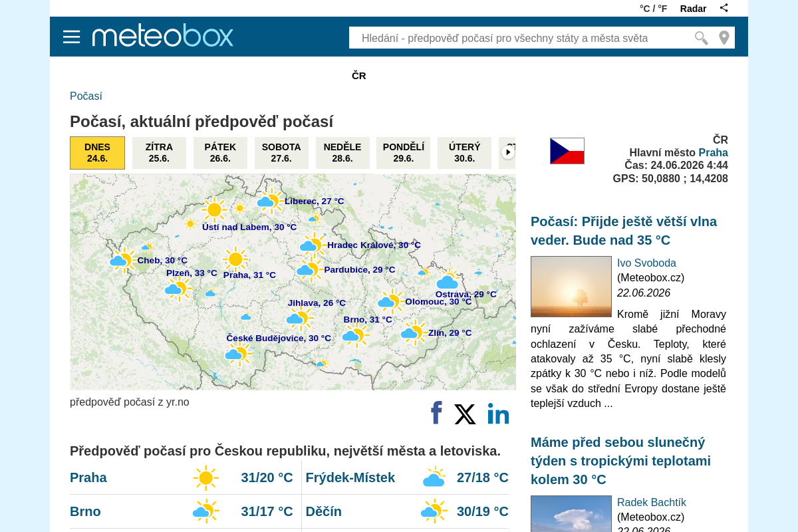Share on Facebook
This screenshot has width=798, height=532.
pos(436,413)
